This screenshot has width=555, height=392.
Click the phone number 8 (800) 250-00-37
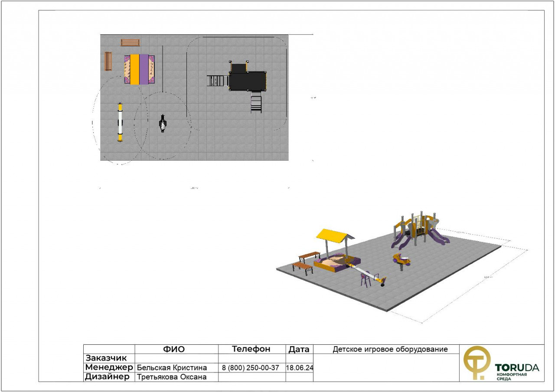251,368
